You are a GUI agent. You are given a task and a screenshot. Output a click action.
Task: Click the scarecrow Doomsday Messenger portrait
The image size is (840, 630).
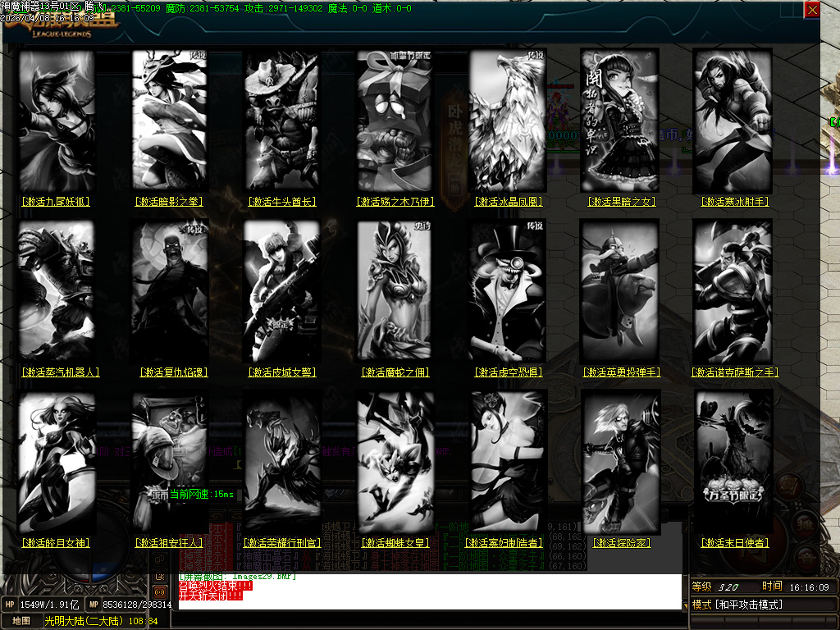point(734,462)
